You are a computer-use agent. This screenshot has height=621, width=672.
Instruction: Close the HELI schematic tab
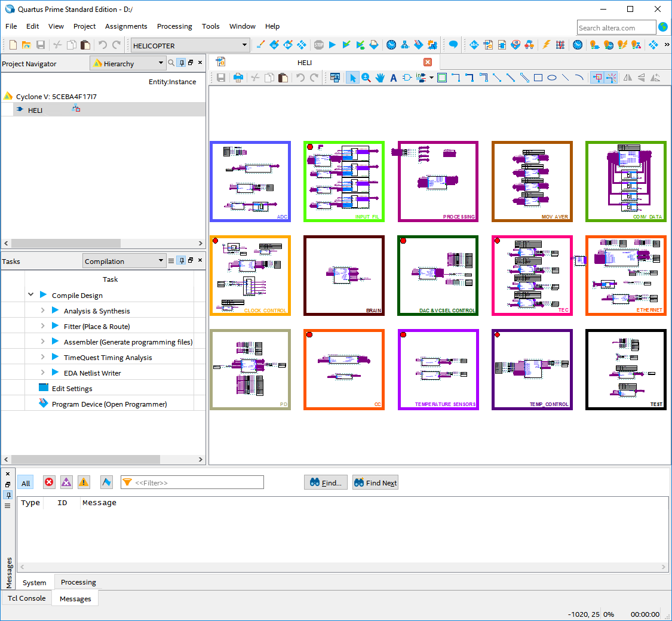point(428,62)
